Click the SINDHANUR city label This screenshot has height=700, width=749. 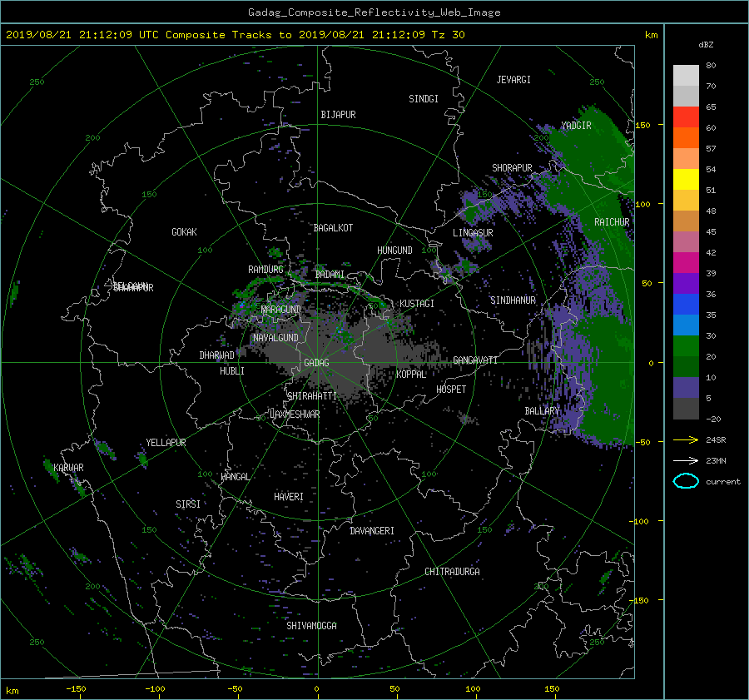click(x=513, y=300)
